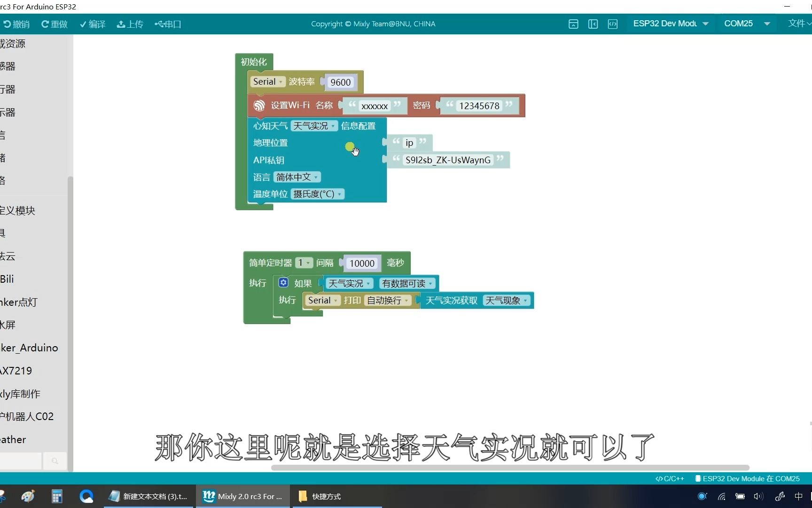
Task: Open the ESP32 Dev Module board dropdown
Action: click(x=671, y=24)
